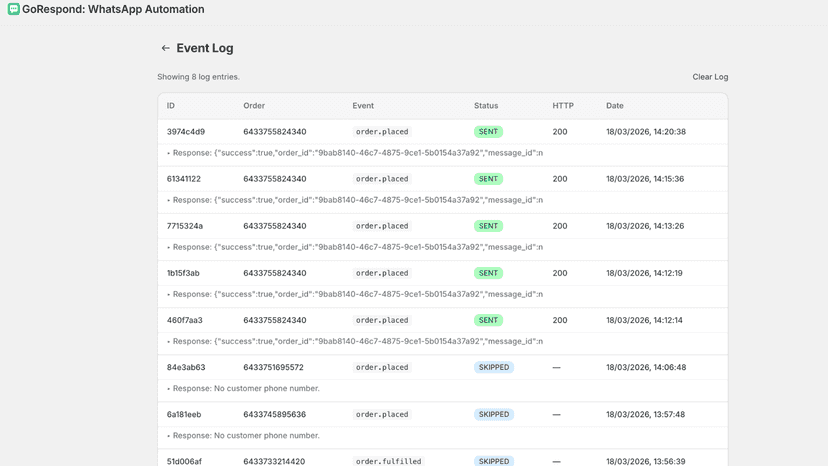Select log ID 1b15f3ab
The height and width of the screenshot is (466, 828).
pos(183,273)
